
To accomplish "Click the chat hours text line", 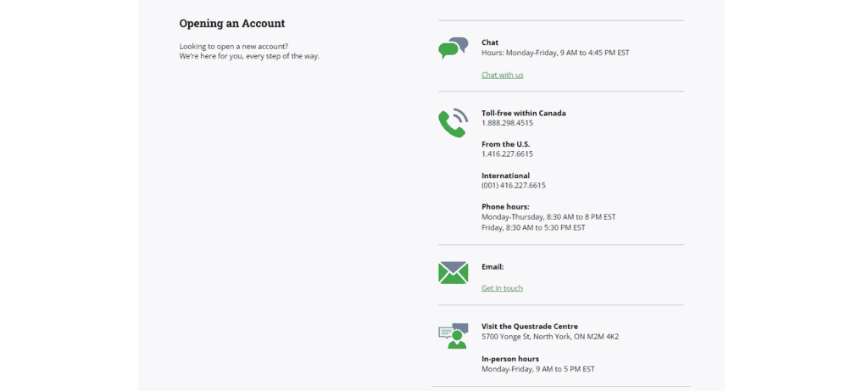I will (x=554, y=53).
